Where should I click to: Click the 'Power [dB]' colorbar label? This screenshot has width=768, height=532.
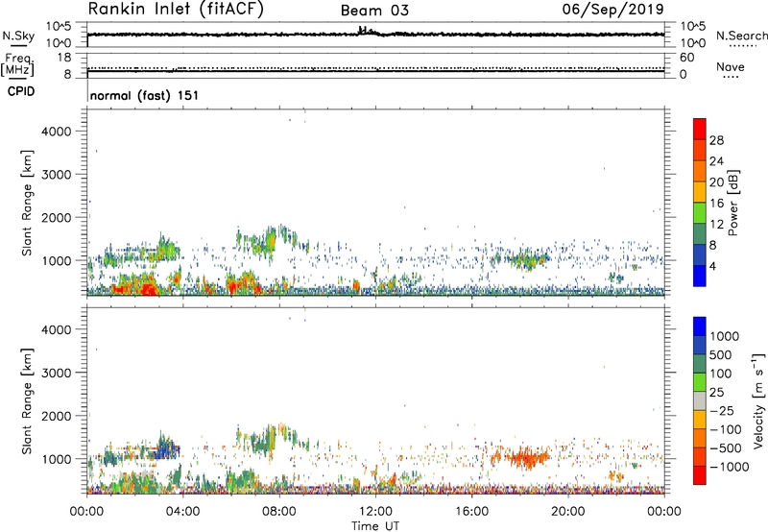(x=733, y=203)
